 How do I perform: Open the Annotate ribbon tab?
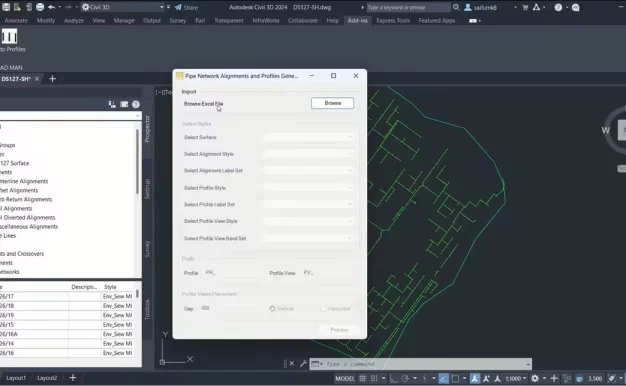(16, 20)
